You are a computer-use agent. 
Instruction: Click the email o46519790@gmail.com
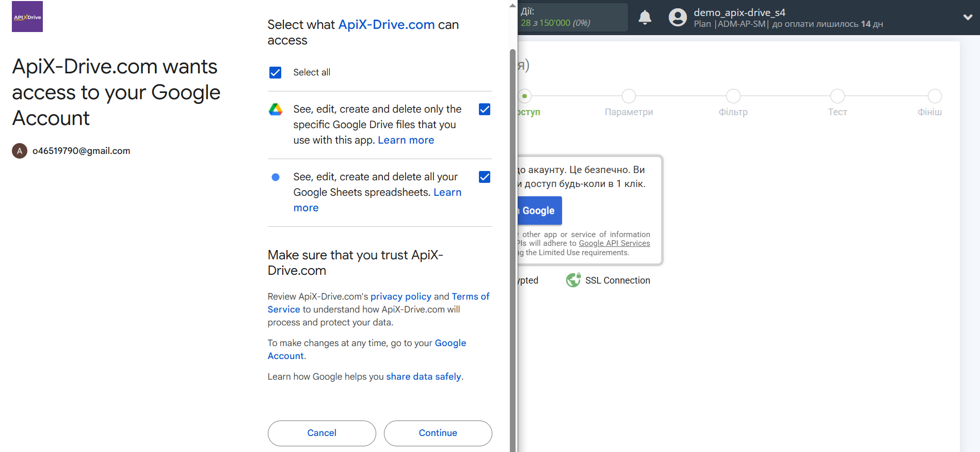[x=82, y=151]
